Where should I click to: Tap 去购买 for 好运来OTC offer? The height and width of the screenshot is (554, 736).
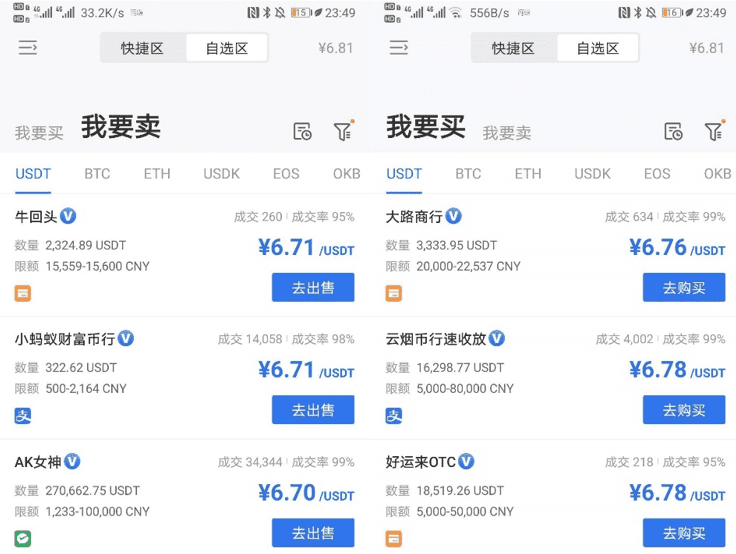(x=684, y=533)
